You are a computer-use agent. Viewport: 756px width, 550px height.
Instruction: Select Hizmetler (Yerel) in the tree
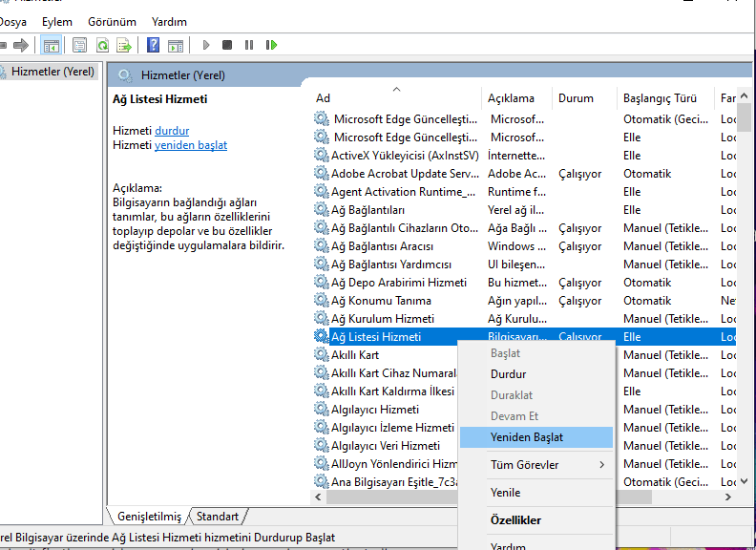[x=52, y=72]
